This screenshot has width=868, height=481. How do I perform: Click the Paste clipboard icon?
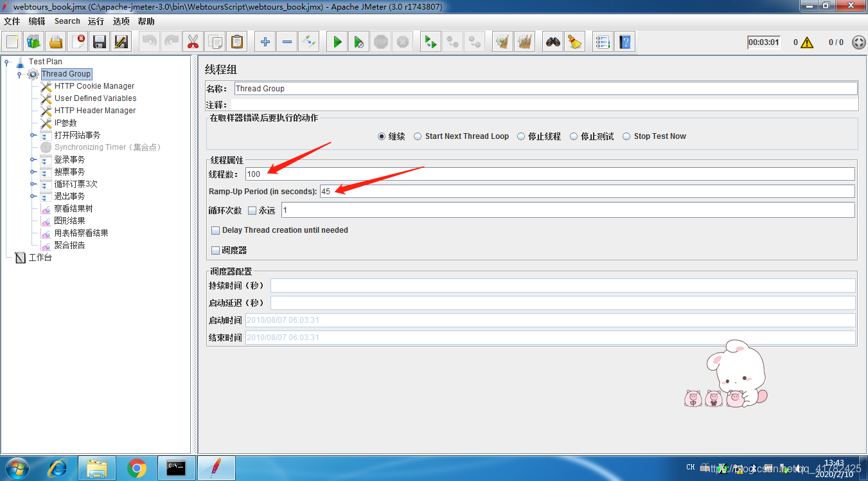click(237, 42)
